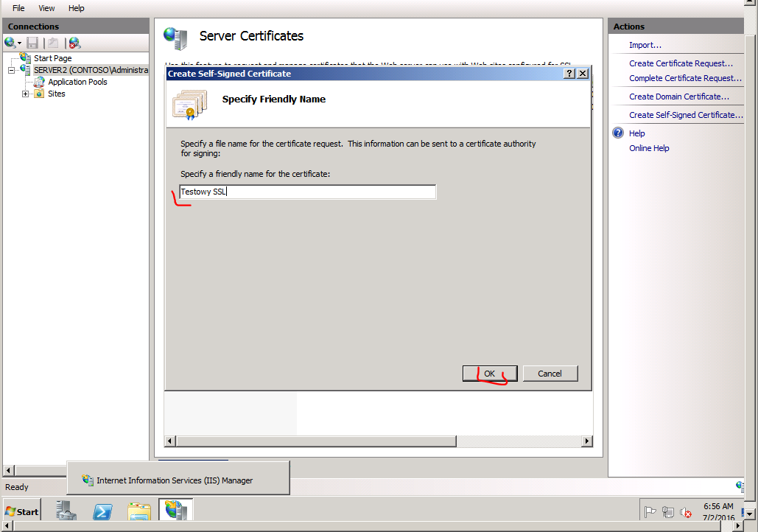758x532 pixels.
Task: Click the friendly name text field
Action: point(307,192)
